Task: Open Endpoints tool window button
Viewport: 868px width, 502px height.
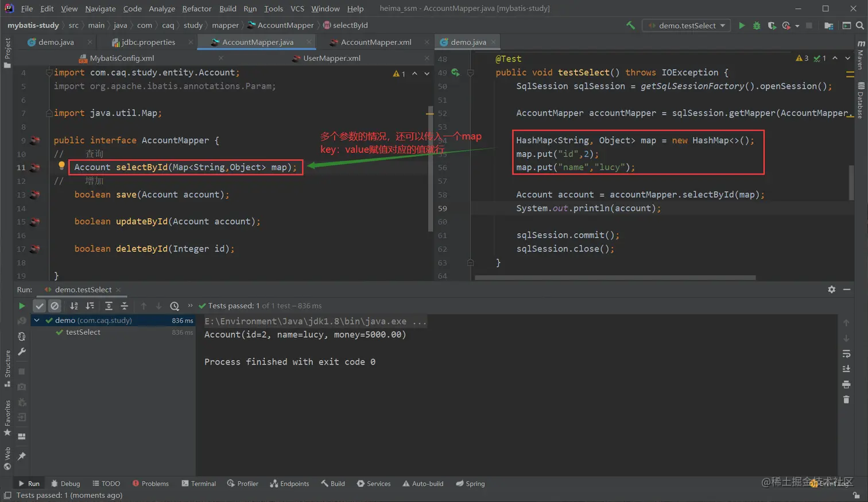Action: click(289, 484)
